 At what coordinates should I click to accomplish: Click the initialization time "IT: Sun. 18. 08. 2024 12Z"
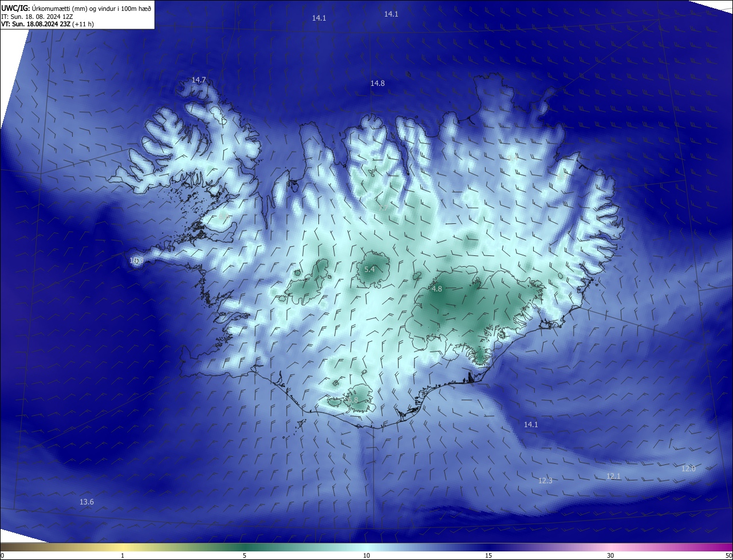(x=37, y=16)
